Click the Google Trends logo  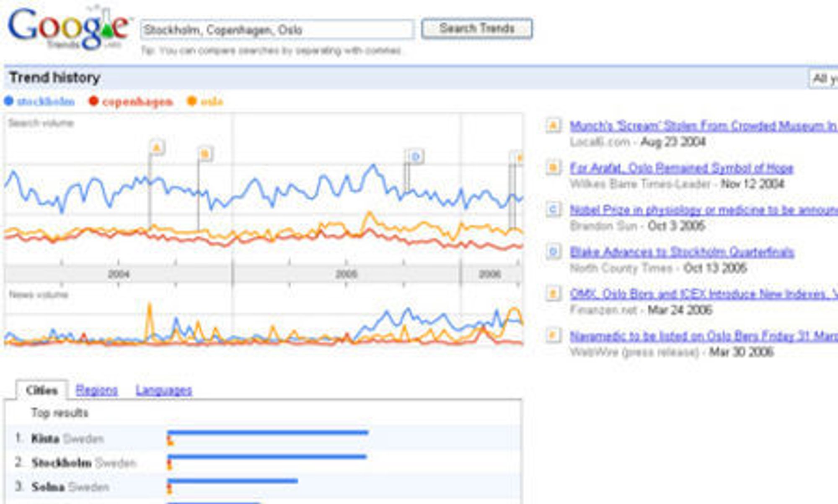click(x=69, y=28)
